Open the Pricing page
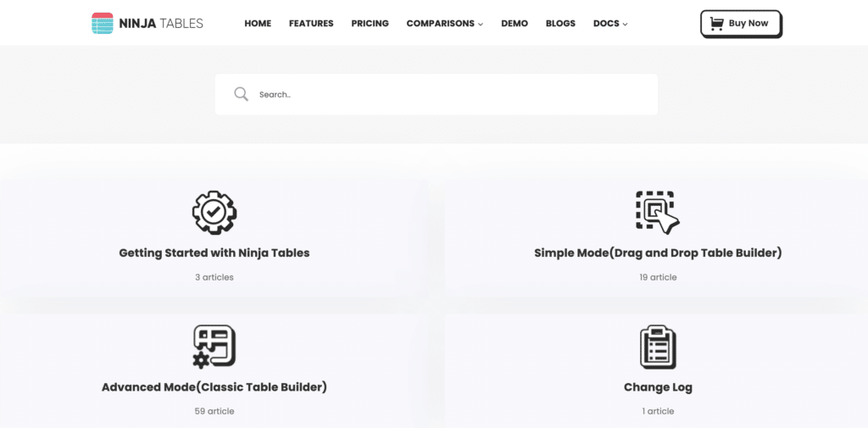Viewport: 868px width, 428px height. point(370,24)
